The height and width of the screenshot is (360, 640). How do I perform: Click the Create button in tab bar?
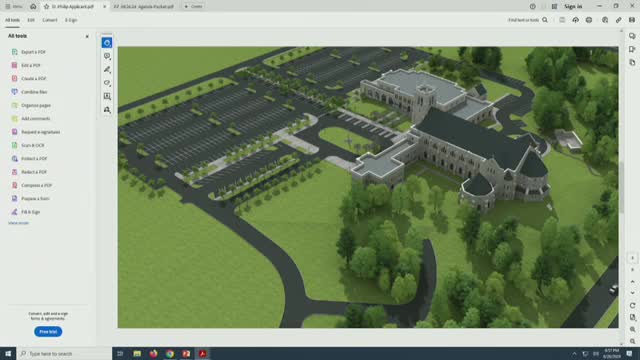pyautogui.click(x=193, y=7)
